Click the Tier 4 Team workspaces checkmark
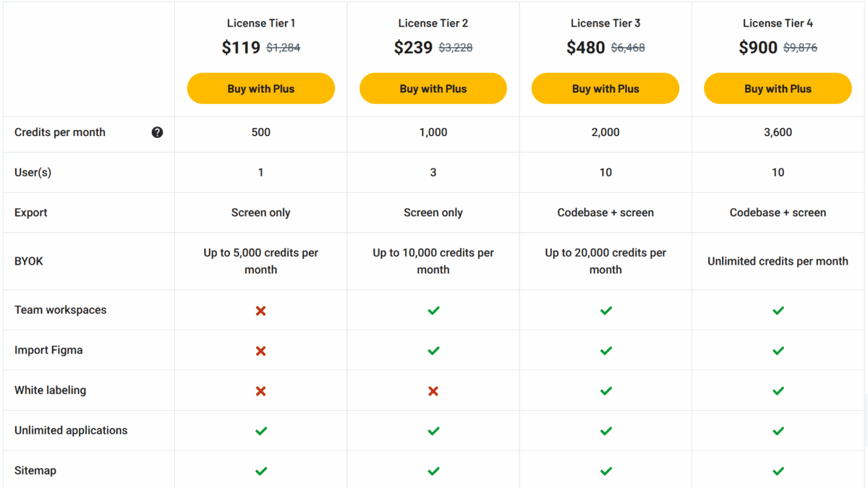This screenshot has width=868, height=488. [778, 311]
